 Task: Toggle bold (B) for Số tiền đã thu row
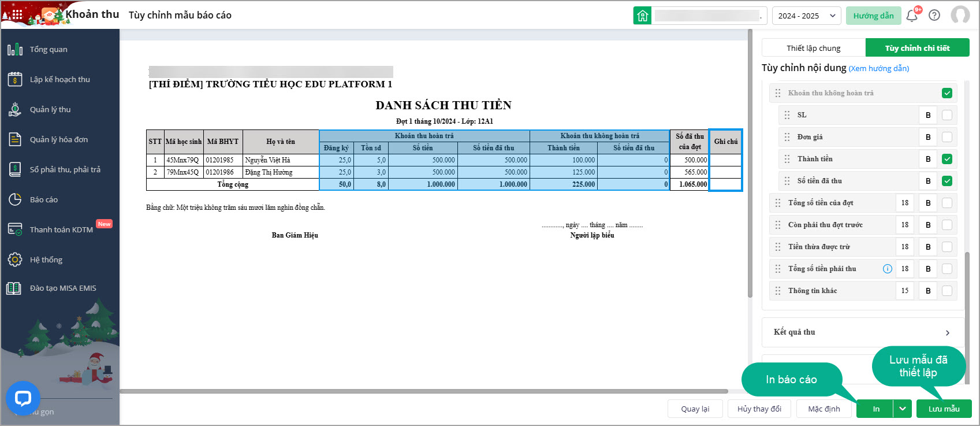pos(928,181)
